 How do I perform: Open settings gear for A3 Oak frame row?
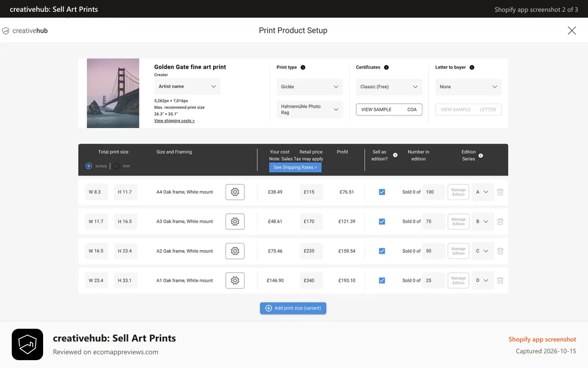point(235,221)
